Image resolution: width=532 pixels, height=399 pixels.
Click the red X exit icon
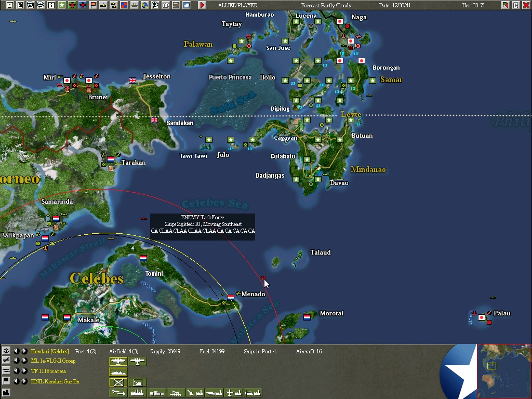click(526, 5)
